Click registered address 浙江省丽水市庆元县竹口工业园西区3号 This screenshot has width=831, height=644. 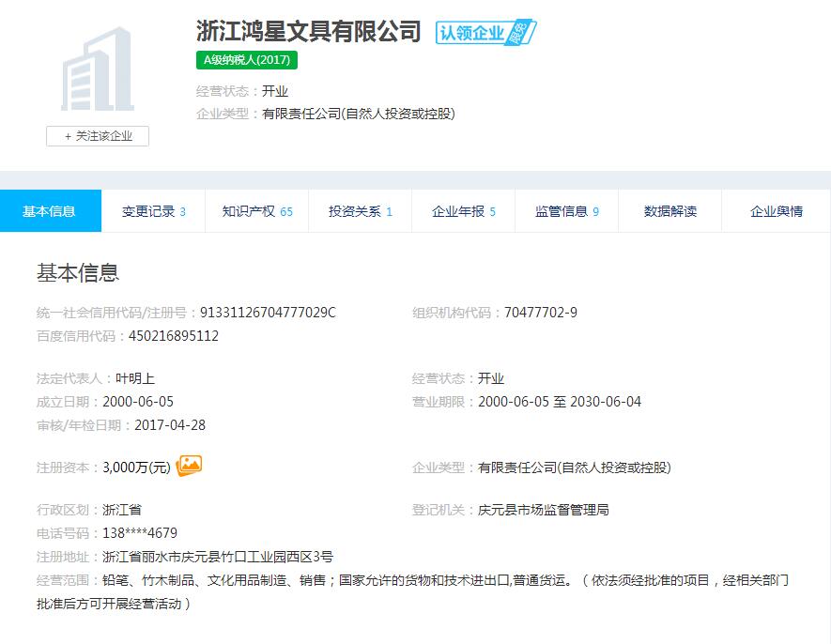tap(218, 557)
